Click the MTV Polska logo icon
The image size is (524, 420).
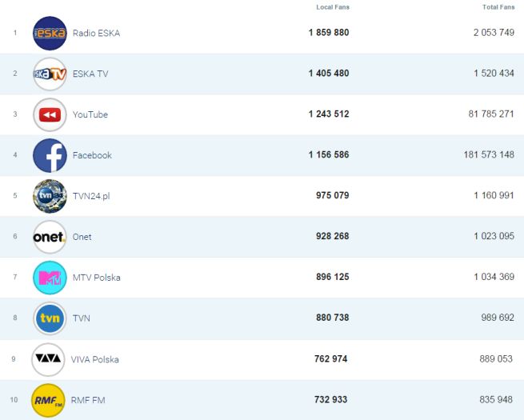pos(50,278)
